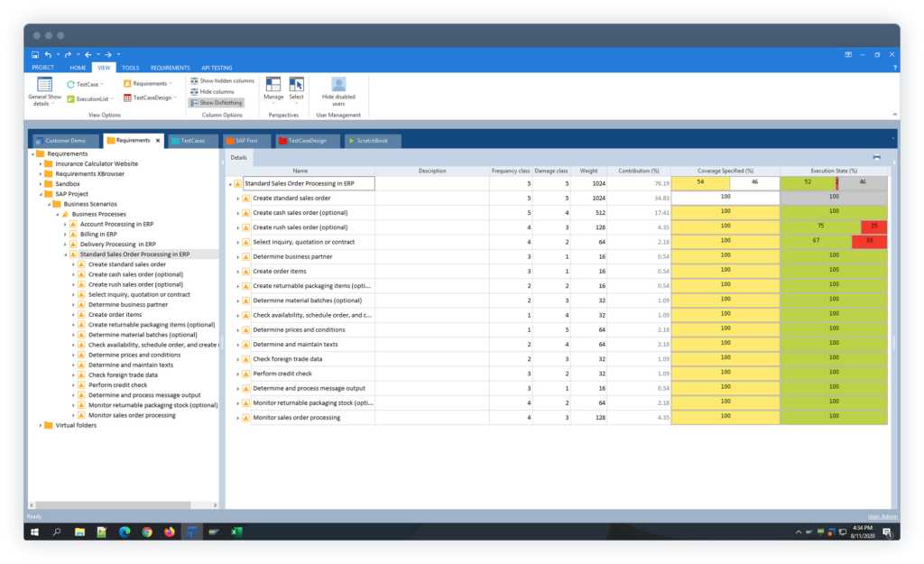This screenshot has height=564, width=924.
Task: Click the print icon above the grid
Action: pyautogui.click(x=876, y=157)
